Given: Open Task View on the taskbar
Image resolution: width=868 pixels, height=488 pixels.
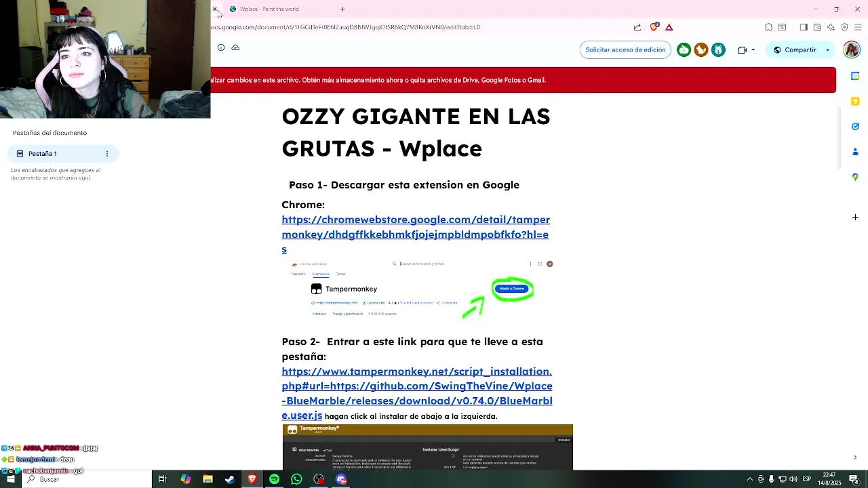Looking at the screenshot, I should [163, 479].
